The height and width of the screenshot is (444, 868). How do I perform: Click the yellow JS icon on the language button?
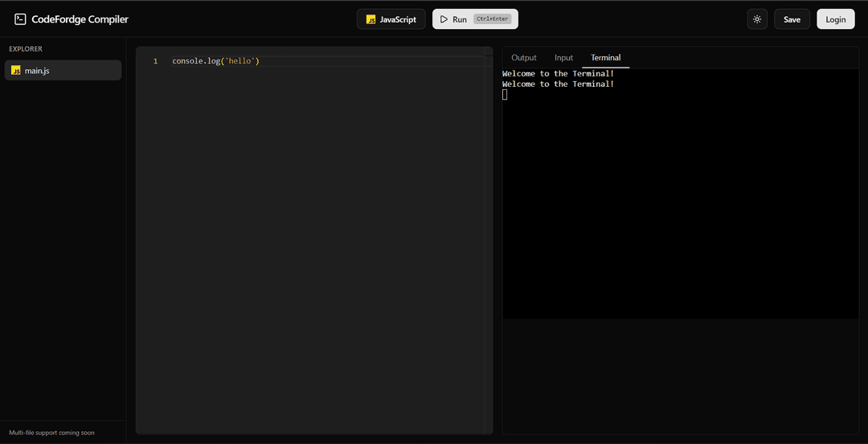pyautogui.click(x=371, y=19)
